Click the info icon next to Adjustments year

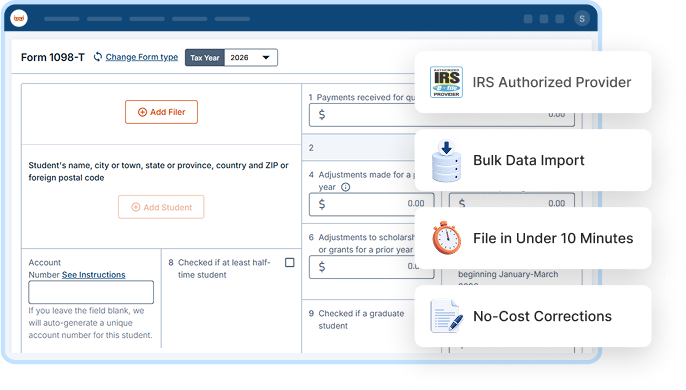pyautogui.click(x=346, y=187)
